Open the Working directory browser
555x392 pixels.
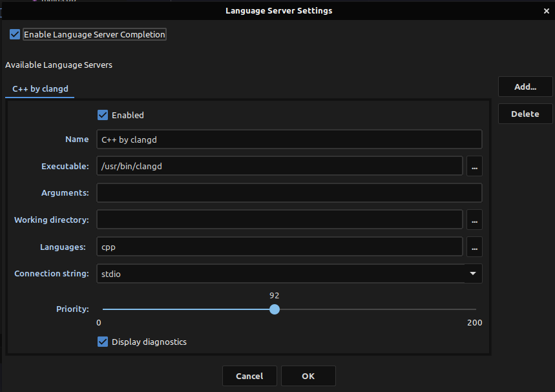click(474, 220)
